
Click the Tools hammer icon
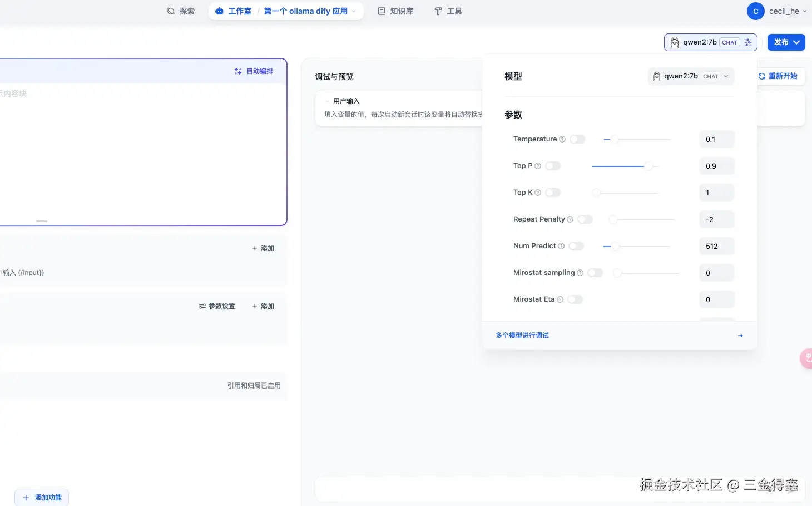[438, 11]
